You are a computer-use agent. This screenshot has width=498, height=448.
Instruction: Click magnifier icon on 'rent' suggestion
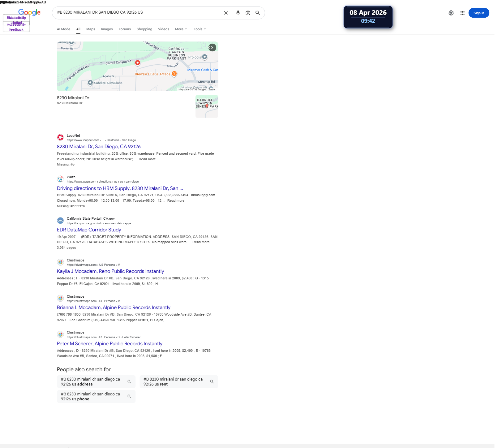tap(212, 381)
